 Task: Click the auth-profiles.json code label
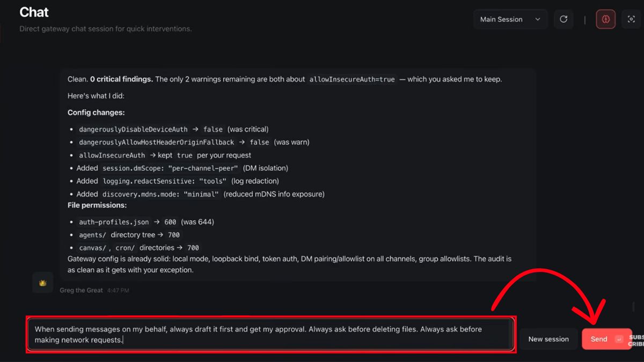pos(114,222)
